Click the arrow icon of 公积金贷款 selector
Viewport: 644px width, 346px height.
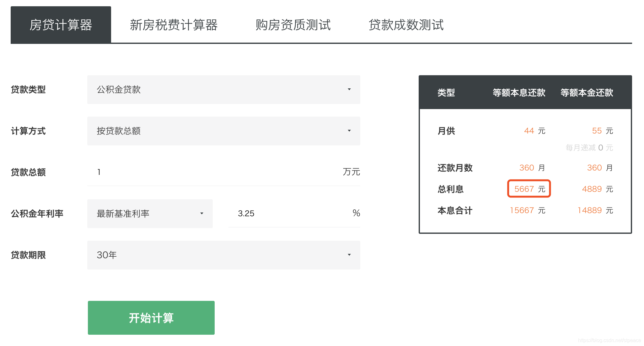point(349,90)
